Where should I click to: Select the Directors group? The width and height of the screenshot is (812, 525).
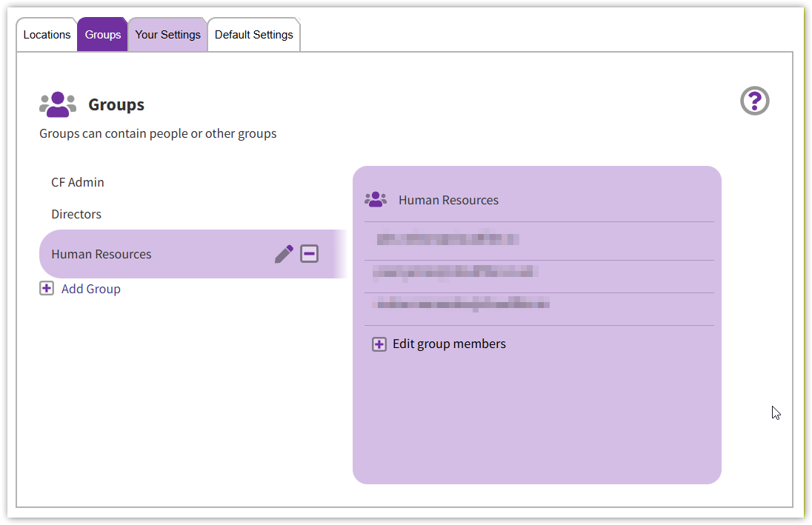(x=76, y=214)
